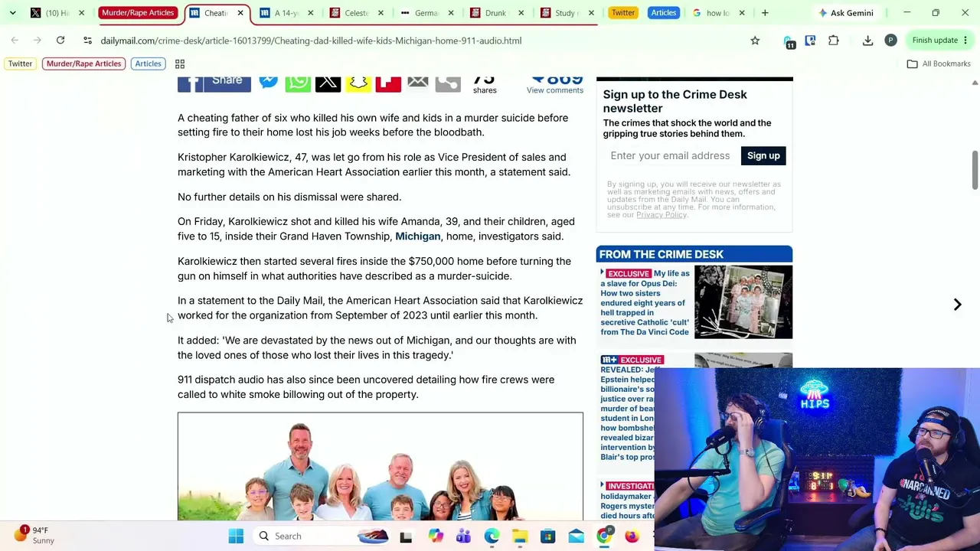Share the article on Facebook
980x551 pixels.
point(214,83)
